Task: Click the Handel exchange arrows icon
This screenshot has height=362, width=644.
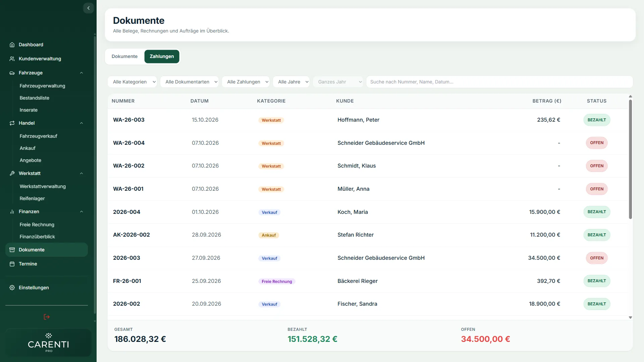Action: click(x=12, y=123)
